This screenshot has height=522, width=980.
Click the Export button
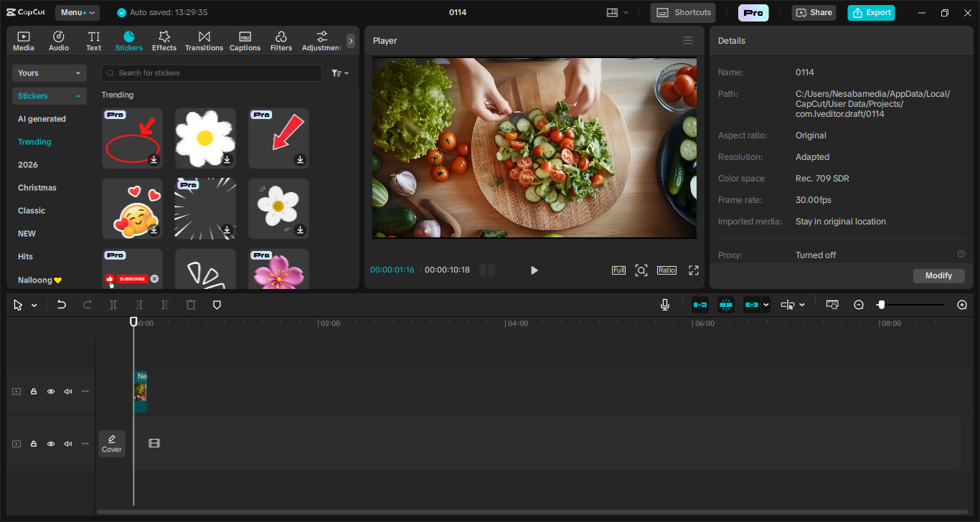point(871,12)
